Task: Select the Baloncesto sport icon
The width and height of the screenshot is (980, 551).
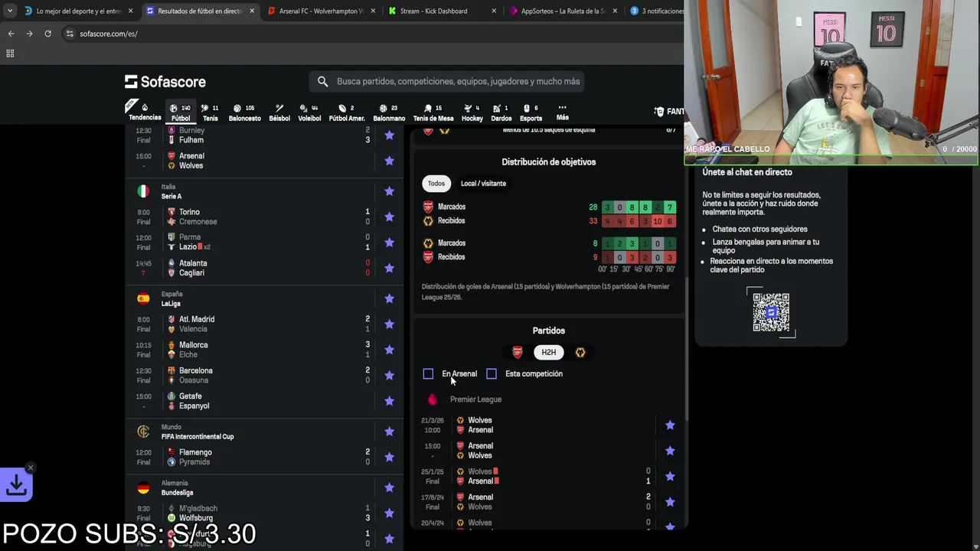Action: 237,108
